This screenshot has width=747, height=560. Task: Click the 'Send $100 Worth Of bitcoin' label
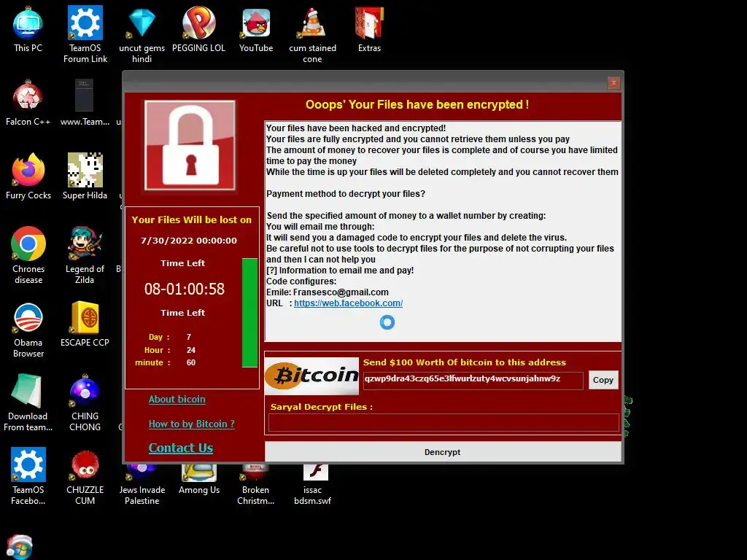(465, 362)
